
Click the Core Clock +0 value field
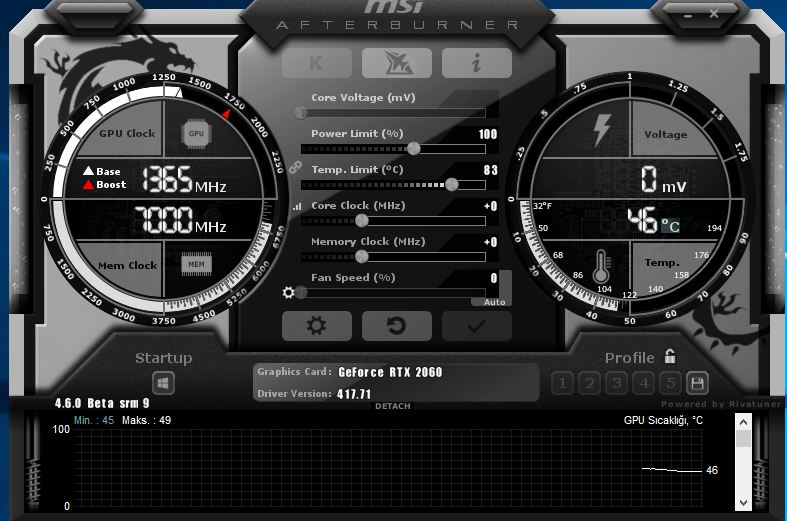pyautogui.click(x=490, y=206)
